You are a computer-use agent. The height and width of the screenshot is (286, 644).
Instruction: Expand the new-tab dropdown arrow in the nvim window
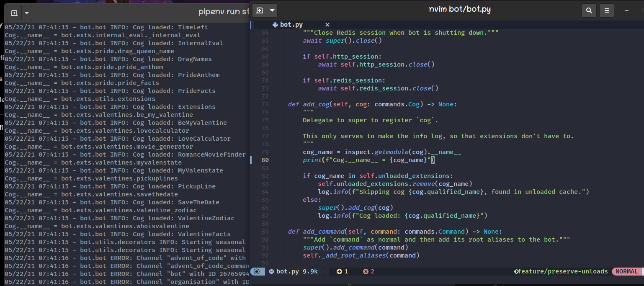pos(272,10)
